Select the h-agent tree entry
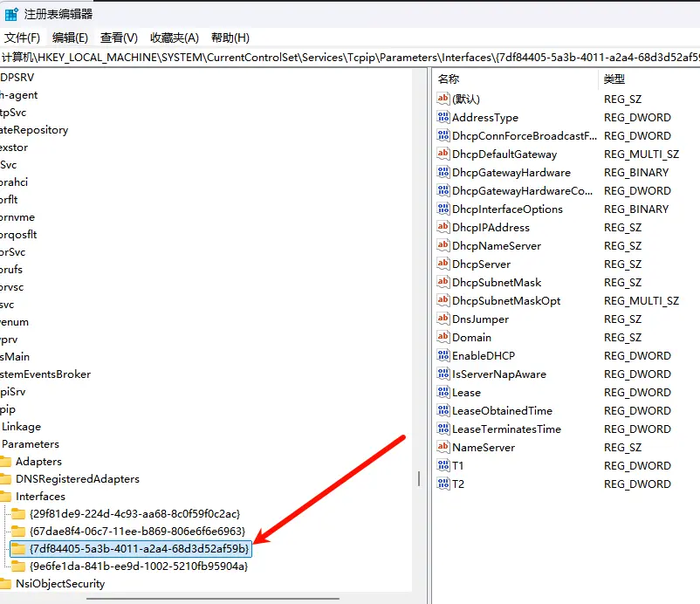This screenshot has width=700, height=604. coord(18,95)
